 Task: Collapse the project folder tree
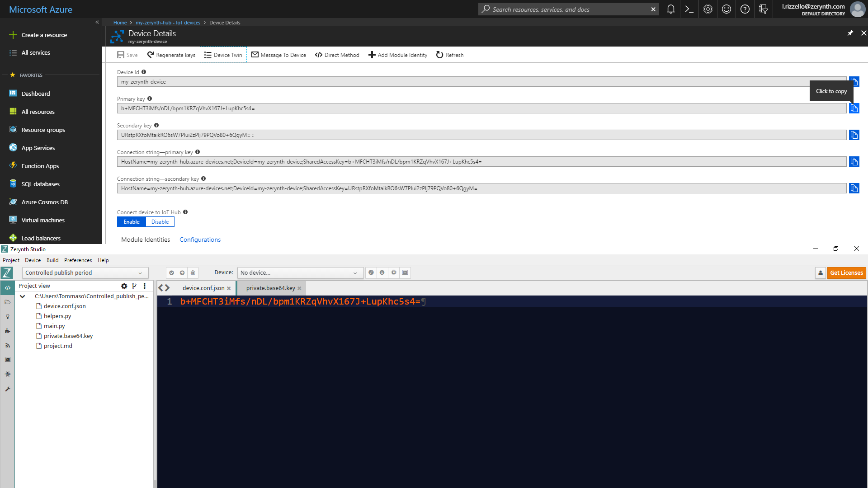click(23, 296)
